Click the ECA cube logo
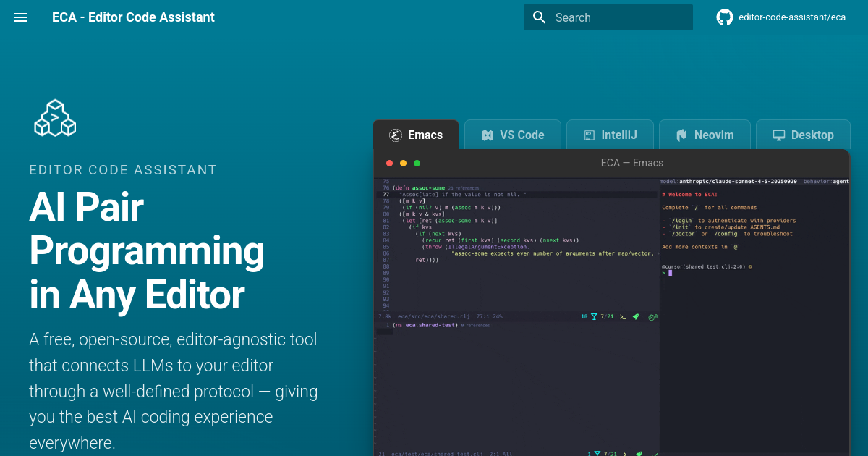This screenshot has width=868, height=456. pyautogui.click(x=55, y=118)
